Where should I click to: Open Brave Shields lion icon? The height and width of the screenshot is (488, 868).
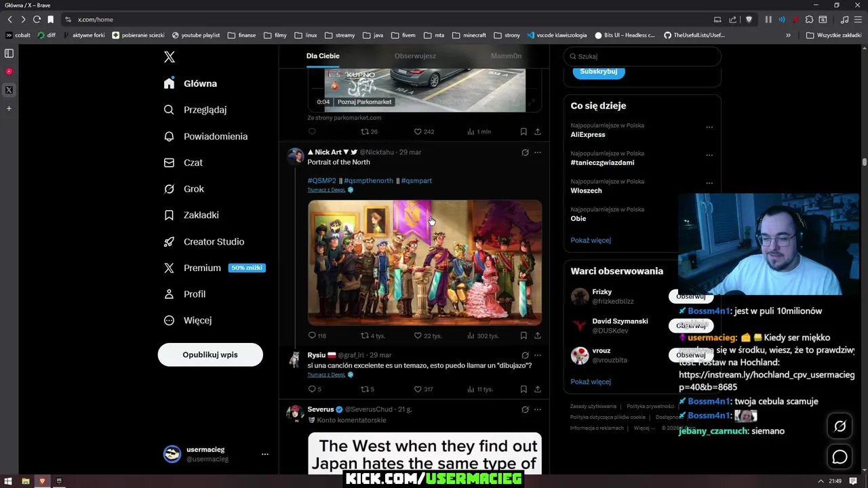749,20
